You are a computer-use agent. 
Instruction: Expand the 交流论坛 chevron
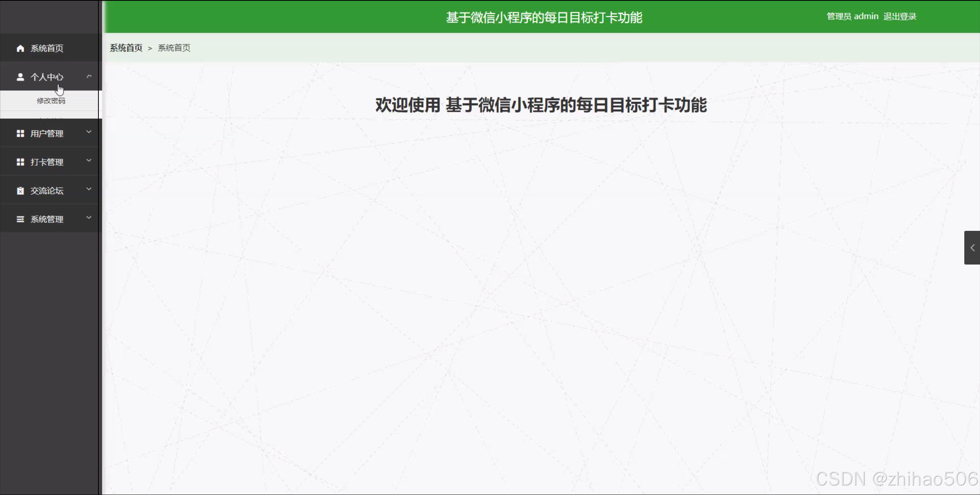tap(89, 189)
